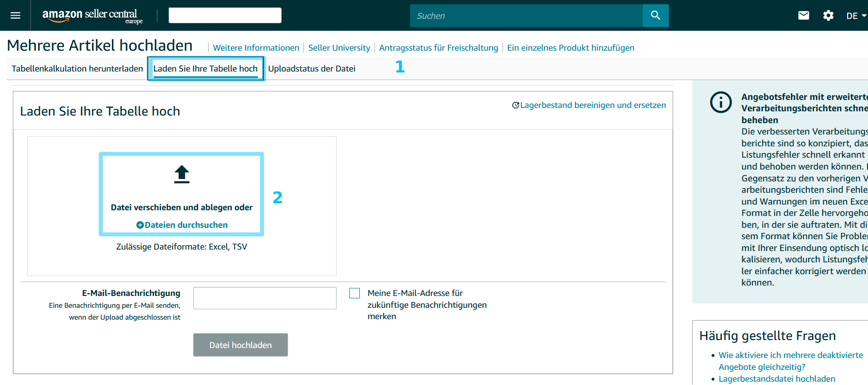Switch to Tabellenkalkulation herunterladen tab
Screen dimensions: 868x385
(x=77, y=69)
